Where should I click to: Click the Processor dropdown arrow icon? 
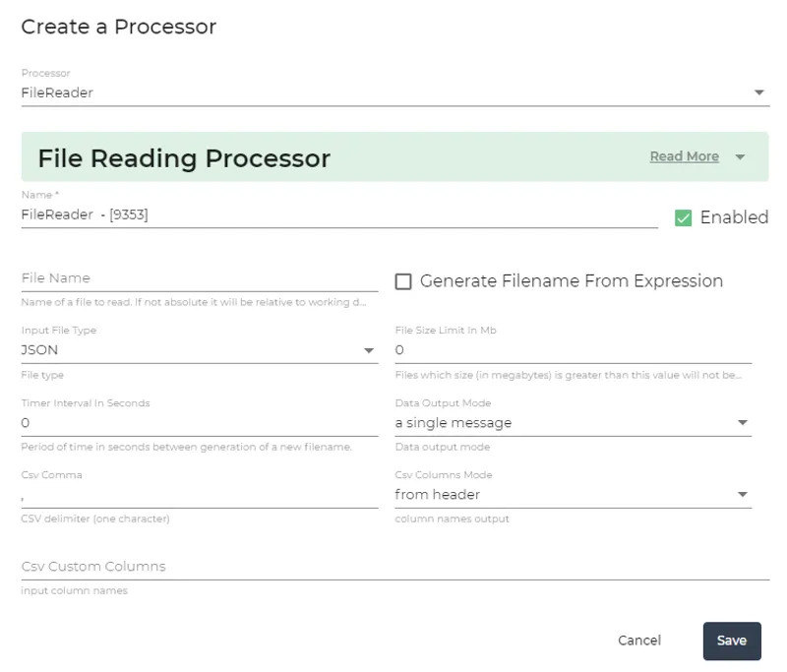tap(759, 91)
